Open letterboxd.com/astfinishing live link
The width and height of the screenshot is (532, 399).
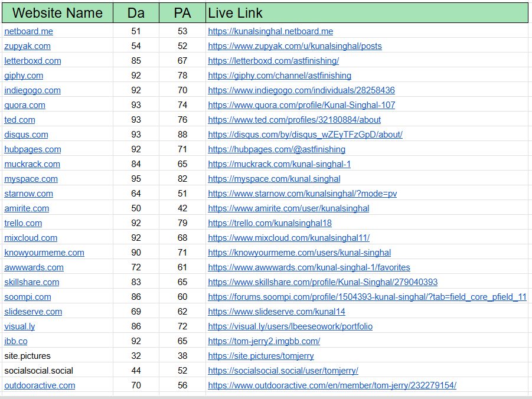(273, 61)
